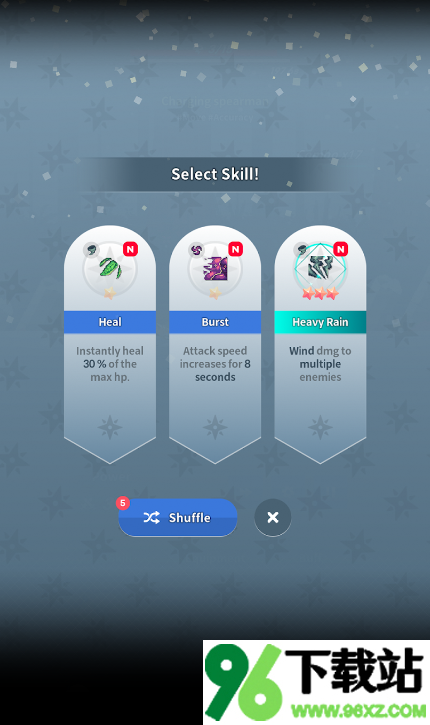Tap the small element icon atop Heal card
Image resolution: width=430 pixels, height=725 pixels.
tap(92, 250)
